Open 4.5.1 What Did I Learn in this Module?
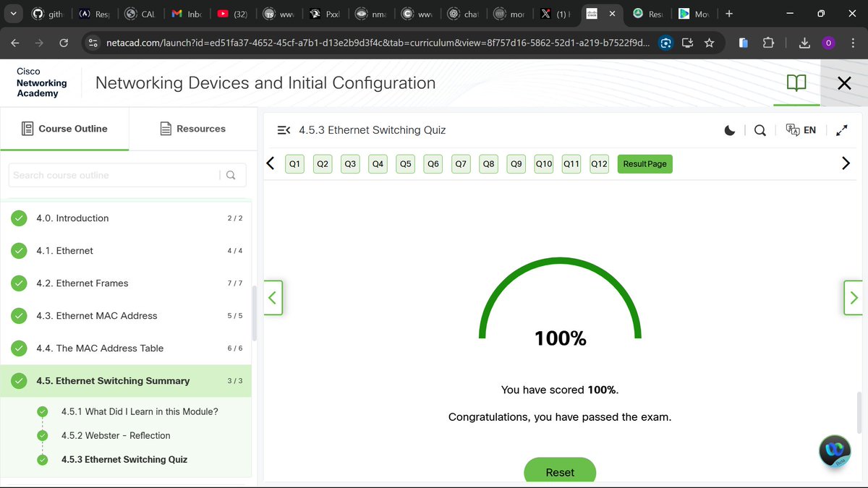The image size is (868, 488). click(140, 411)
